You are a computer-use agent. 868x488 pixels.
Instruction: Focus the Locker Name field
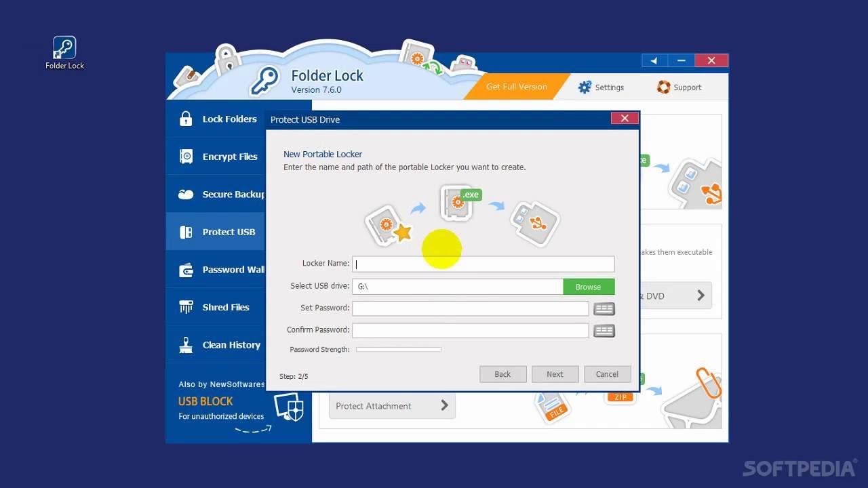pos(484,264)
